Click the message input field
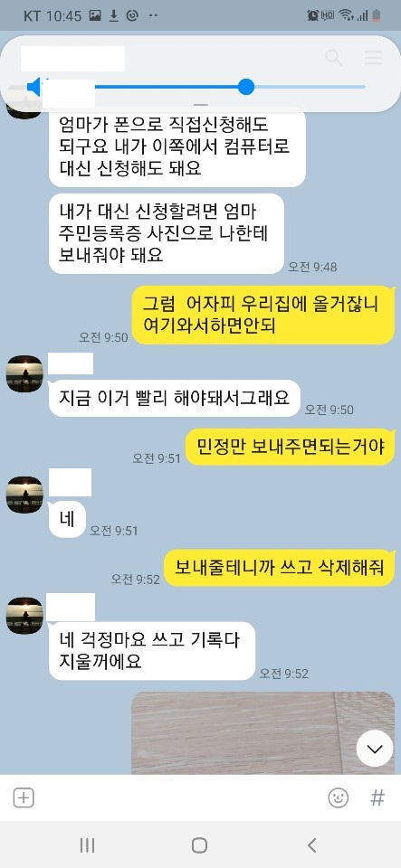This screenshot has height=868, width=401. [180, 797]
